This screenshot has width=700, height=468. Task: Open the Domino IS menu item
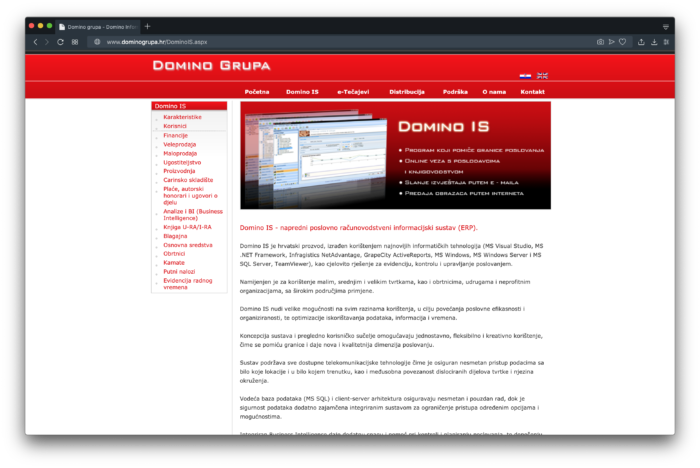click(302, 92)
